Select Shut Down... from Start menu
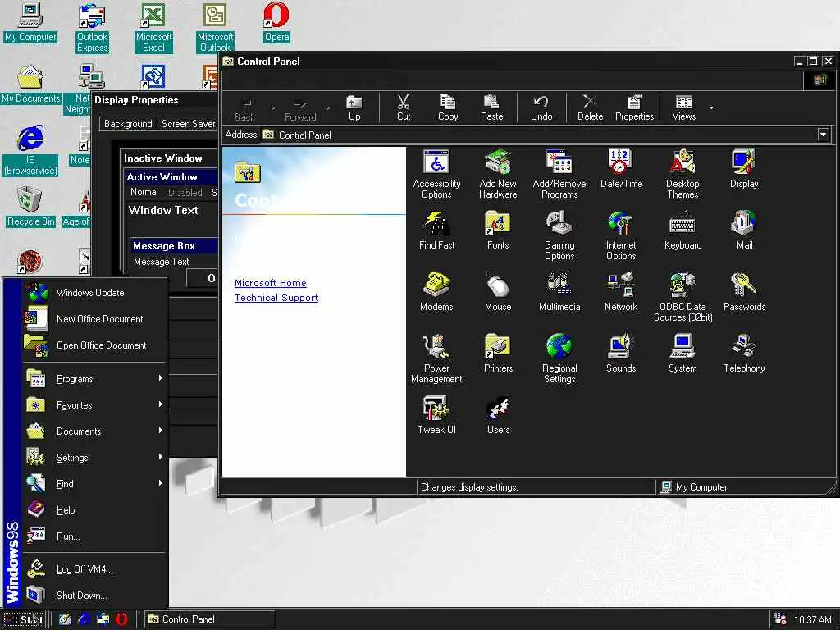 click(95, 596)
